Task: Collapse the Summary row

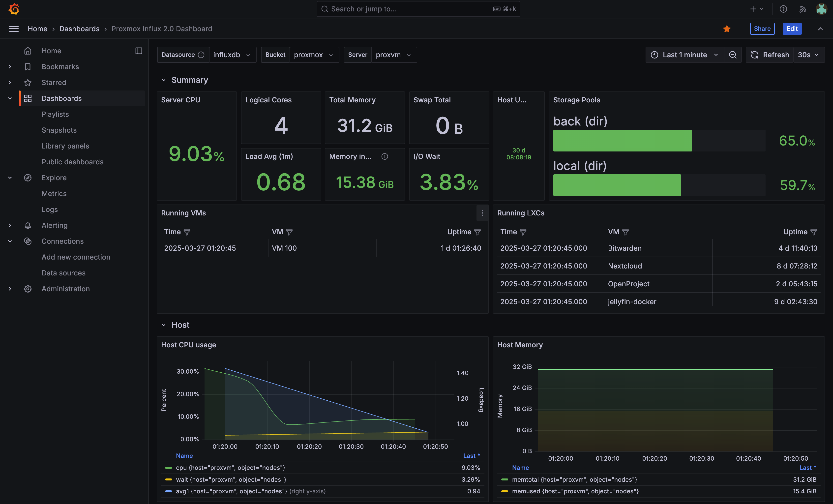Action: pos(164,80)
